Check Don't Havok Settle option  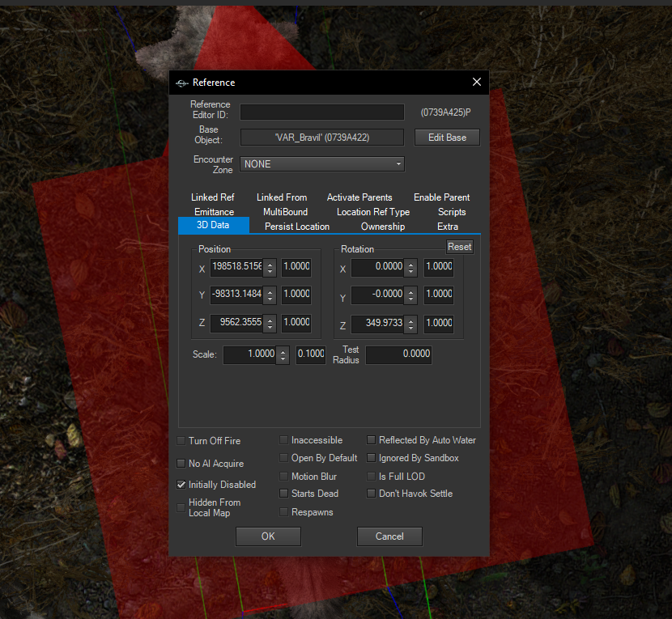[371, 494]
